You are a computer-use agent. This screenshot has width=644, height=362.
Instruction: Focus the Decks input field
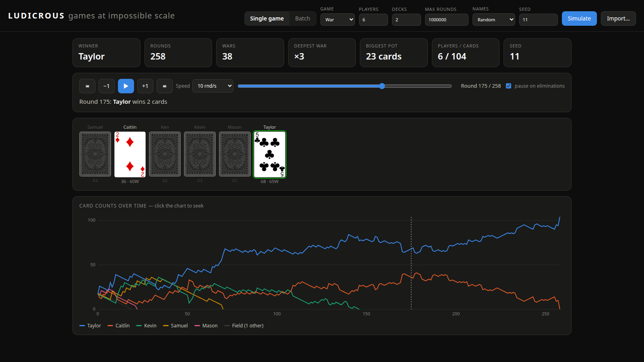click(407, 20)
